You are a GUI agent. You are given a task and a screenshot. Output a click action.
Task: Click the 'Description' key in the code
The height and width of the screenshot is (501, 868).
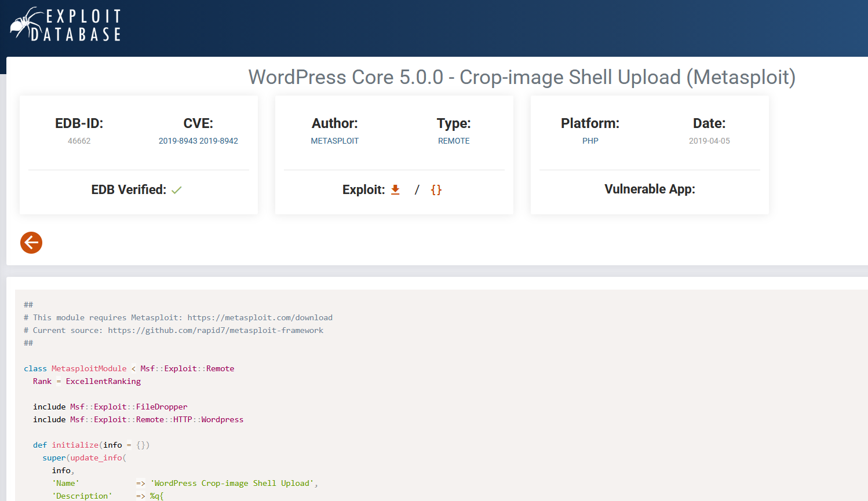click(x=82, y=496)
